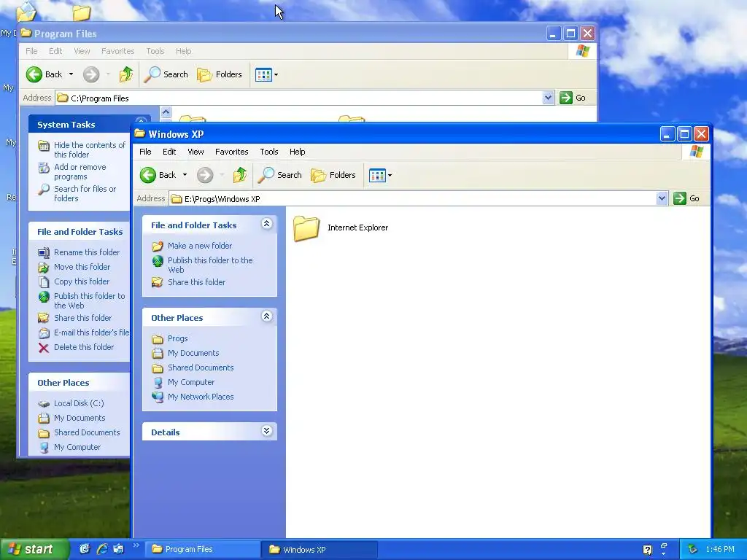
Task: Click Move this folder
Action: (74, 267)
